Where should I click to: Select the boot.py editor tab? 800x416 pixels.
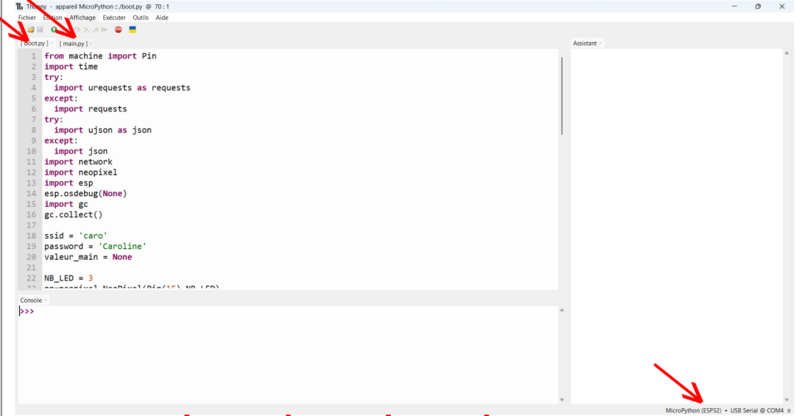(33, 44)
